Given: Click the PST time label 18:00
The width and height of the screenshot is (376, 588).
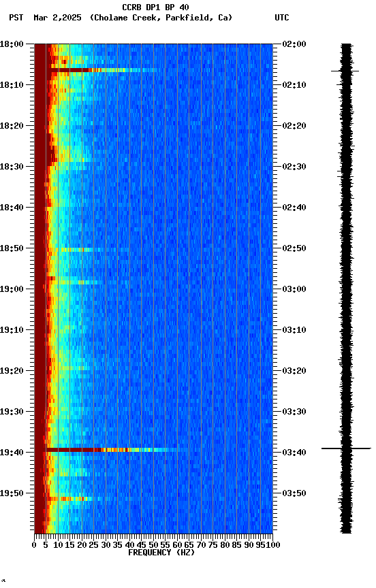Looking at the screenshot, I should tap(12, 44).
